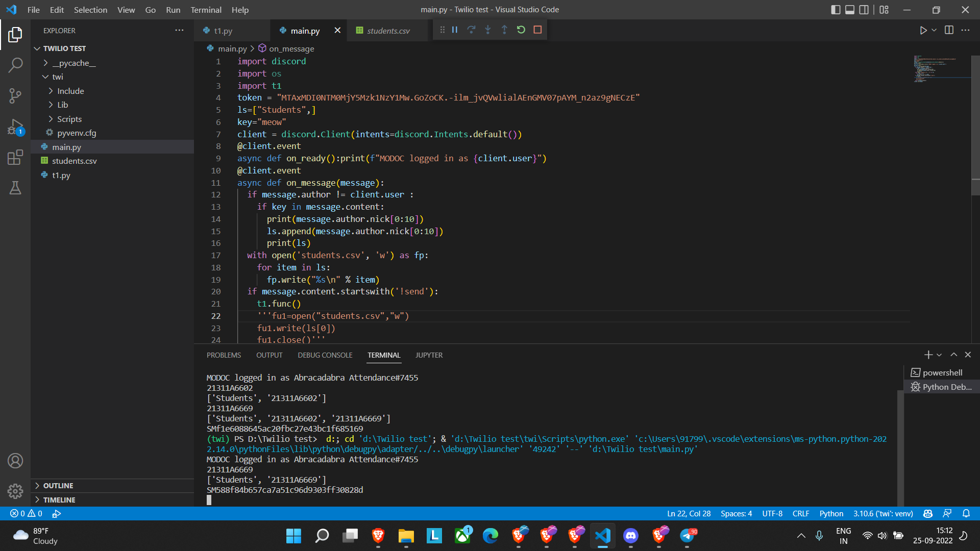Open the Extensions view
The height and width of the screenshot is (551, 980).
(15, 157)
